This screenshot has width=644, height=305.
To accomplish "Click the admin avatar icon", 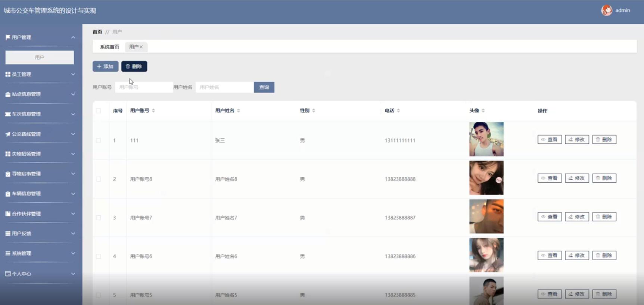I will [607, 10].
